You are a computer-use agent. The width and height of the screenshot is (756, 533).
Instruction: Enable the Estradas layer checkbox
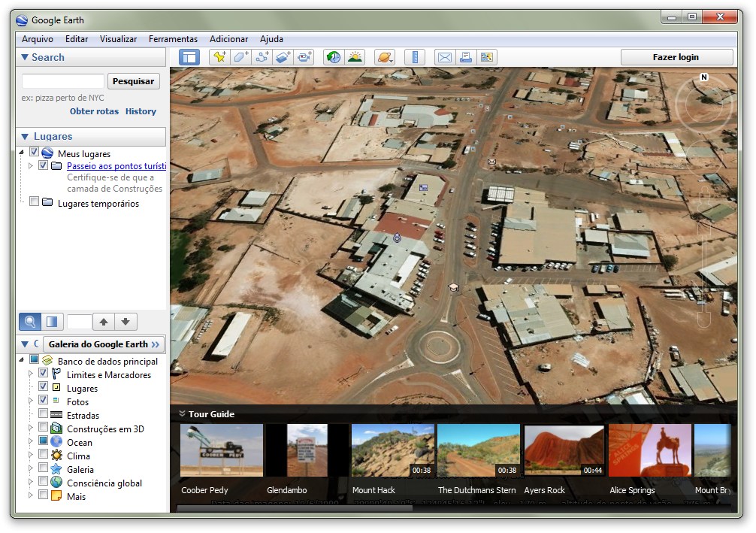coord(42,415)
